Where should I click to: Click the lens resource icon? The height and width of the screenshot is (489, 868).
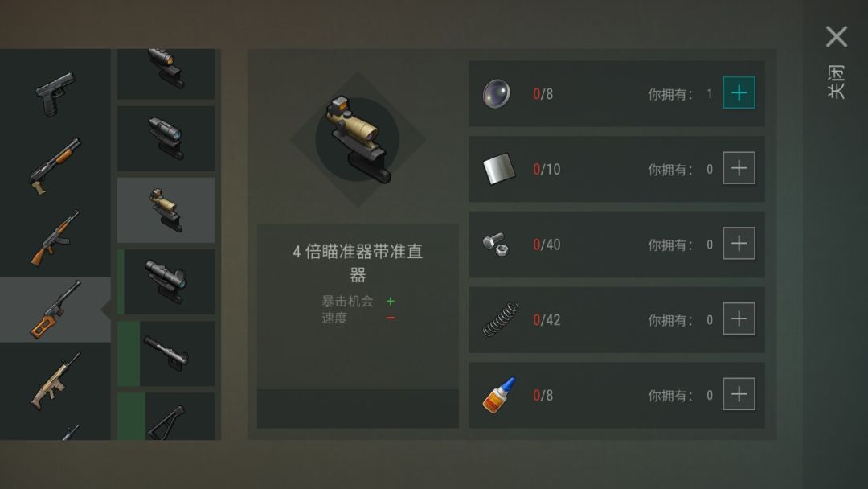click(497, 93)
